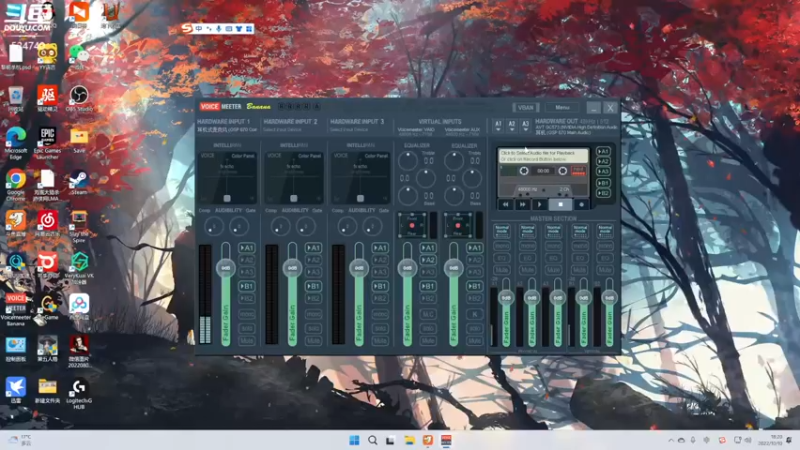Image resolution: width=800 pixels, height=450 pixels.
Task: Open the Voicemeeter Menu
Action: click(562, 108)
